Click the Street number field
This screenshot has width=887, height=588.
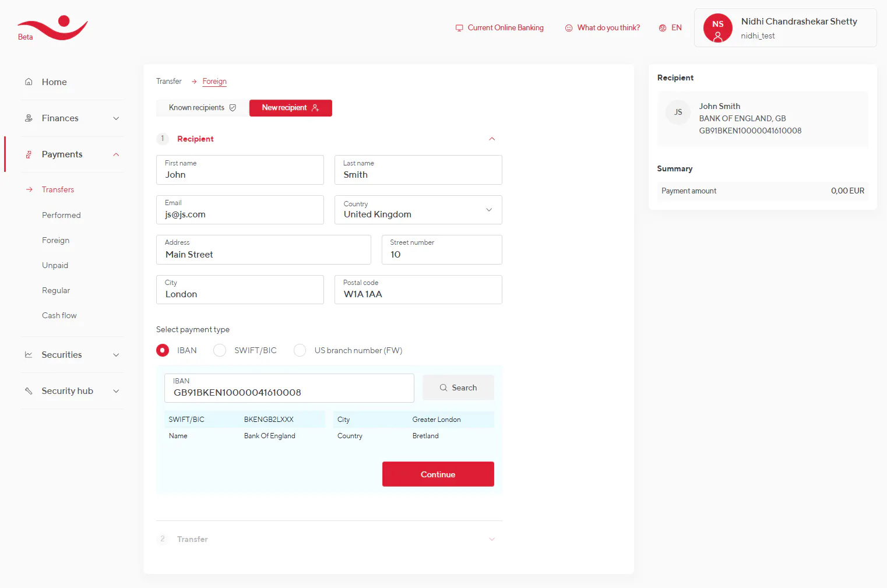442,250
